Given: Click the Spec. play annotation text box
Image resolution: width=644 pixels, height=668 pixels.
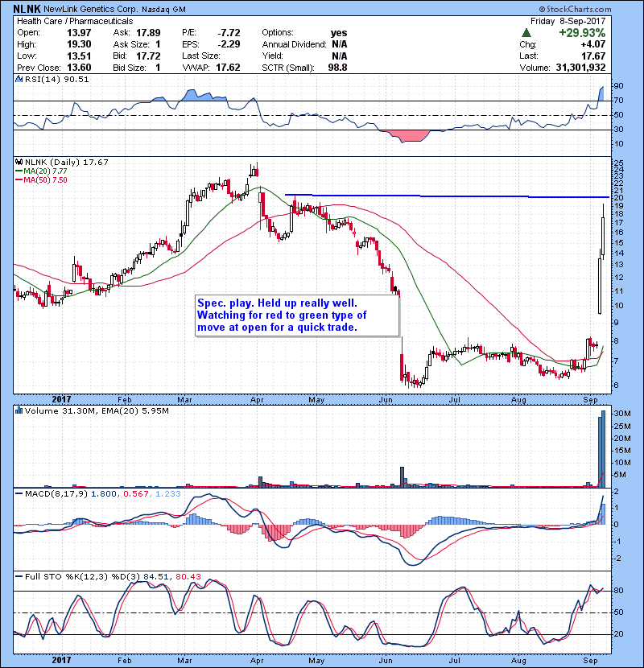Looking at the screenshot, I should click(x=297, y=315).
